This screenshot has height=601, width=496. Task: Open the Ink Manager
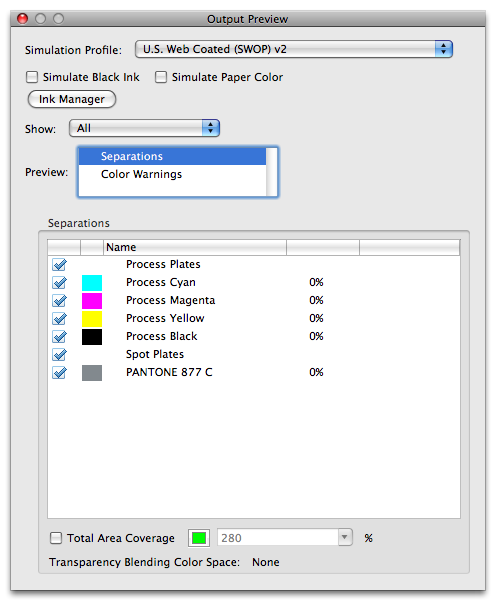point(72,99)
